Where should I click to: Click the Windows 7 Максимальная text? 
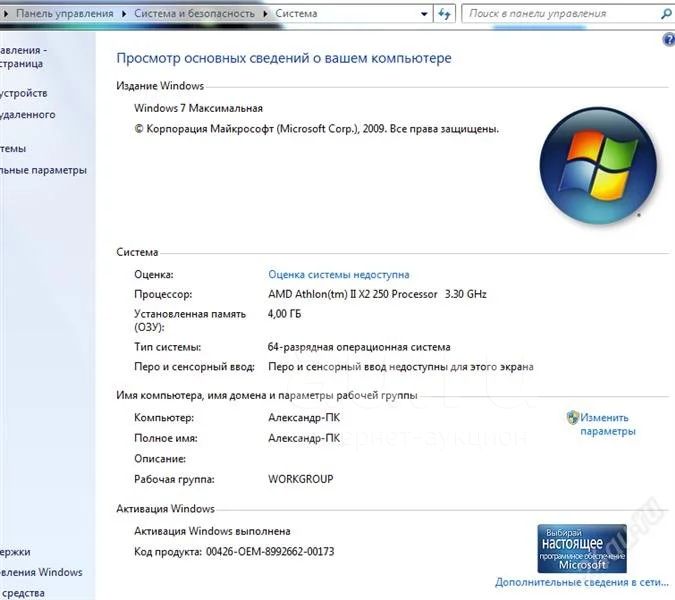click(198, 108)
